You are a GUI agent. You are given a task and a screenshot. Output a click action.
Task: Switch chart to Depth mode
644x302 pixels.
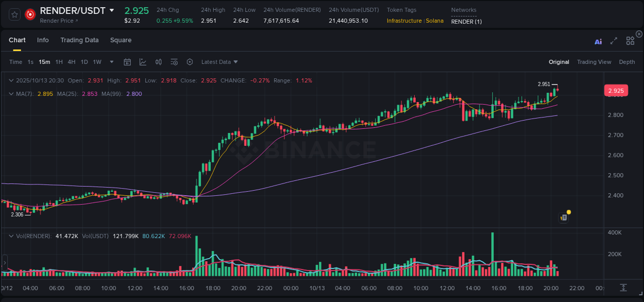(627, 62)
